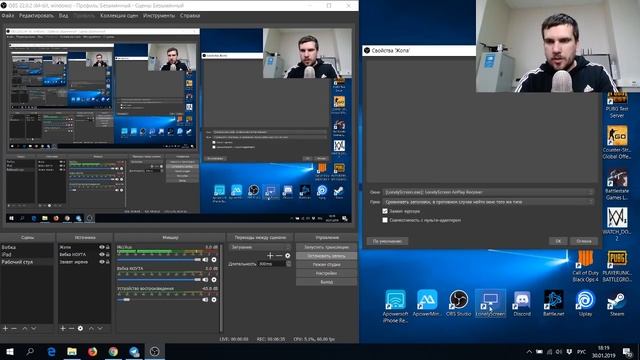The width and height of the screenshot is (640, 360).
Task: Add a scene transition with plus icon
Action: (x=270, y=256)
